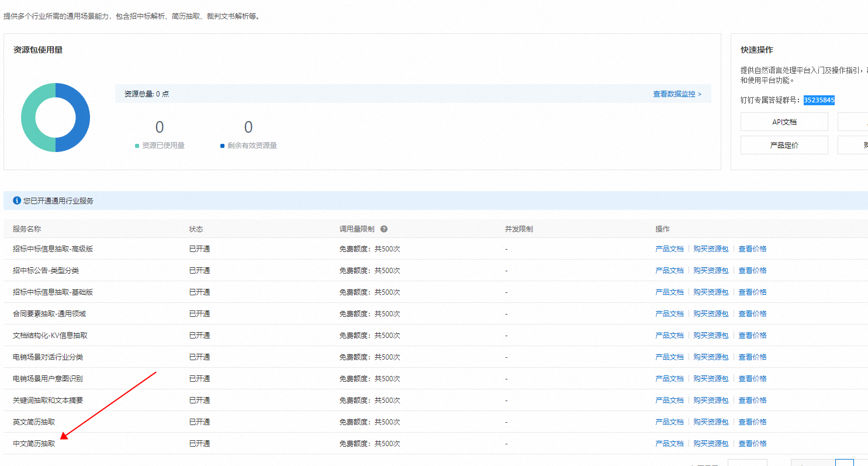
Task: Click the 招中标公告-类型分类 service name
Action: [x=46, y=270]
